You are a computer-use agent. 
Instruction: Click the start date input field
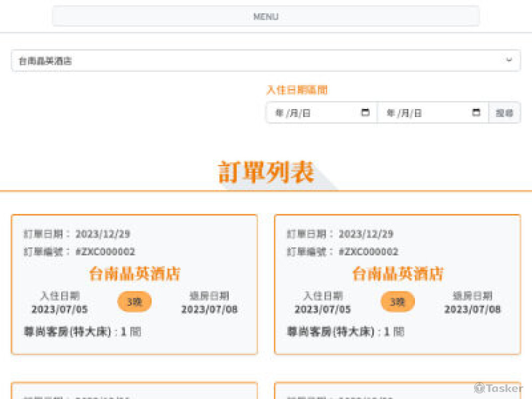point(322,113)
